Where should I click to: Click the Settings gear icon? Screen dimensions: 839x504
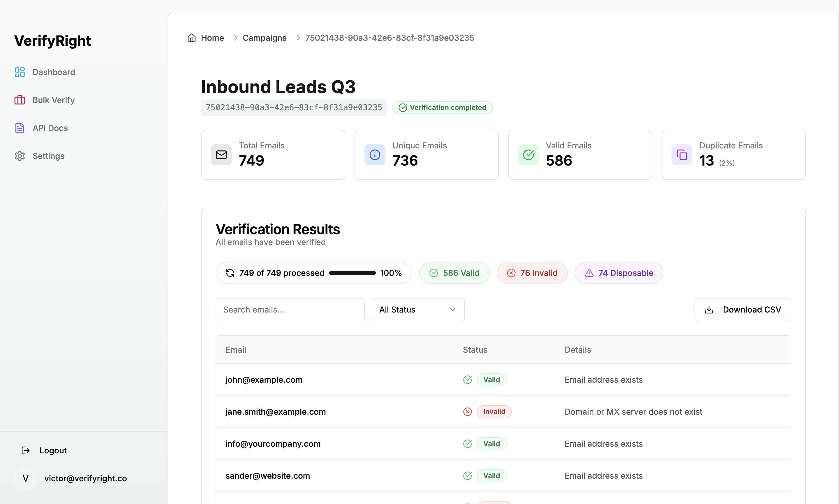tap(20, 156)
